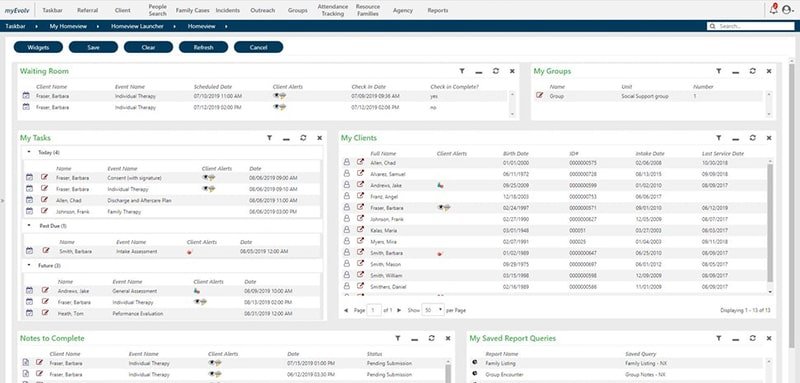Focus the Search input field

pos(750,26)
